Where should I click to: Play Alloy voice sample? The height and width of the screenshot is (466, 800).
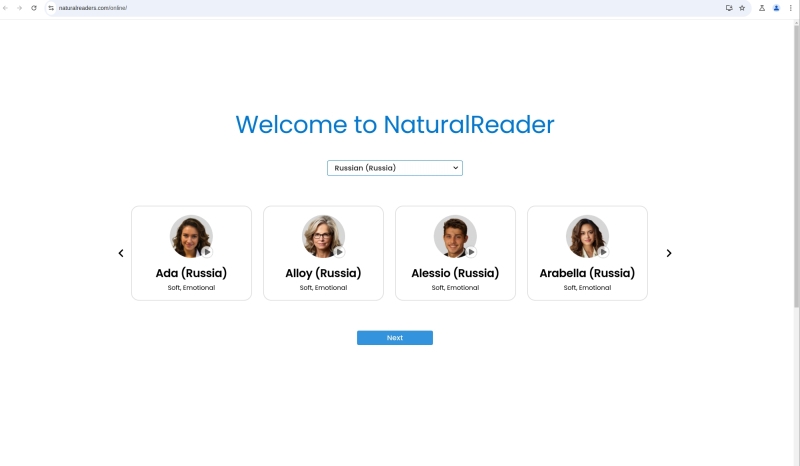pyautogui.click(x=339, y=252)
